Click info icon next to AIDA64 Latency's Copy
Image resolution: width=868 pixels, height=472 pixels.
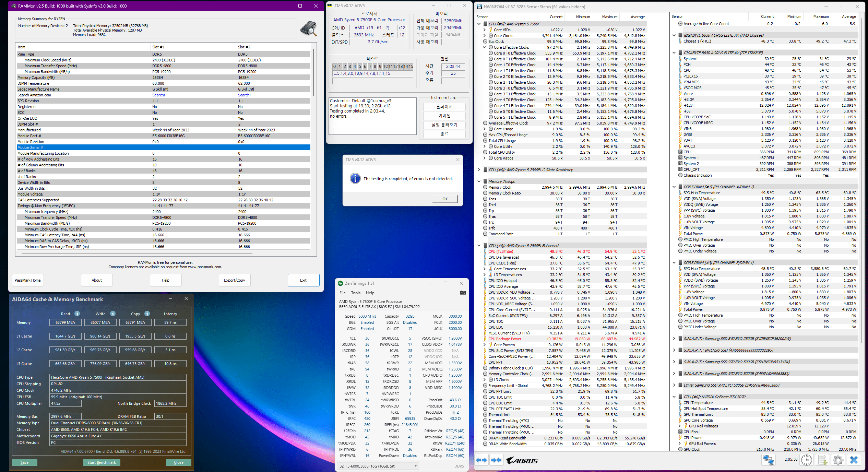(147, 314)
